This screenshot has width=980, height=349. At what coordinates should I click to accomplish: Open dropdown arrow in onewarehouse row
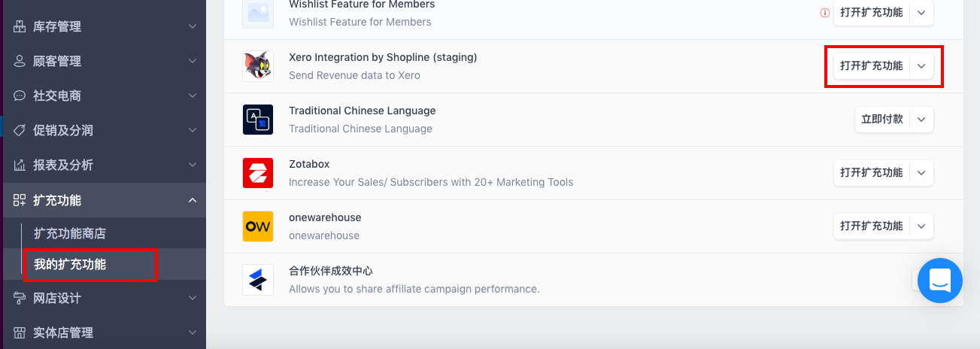(x=921, y=226)
